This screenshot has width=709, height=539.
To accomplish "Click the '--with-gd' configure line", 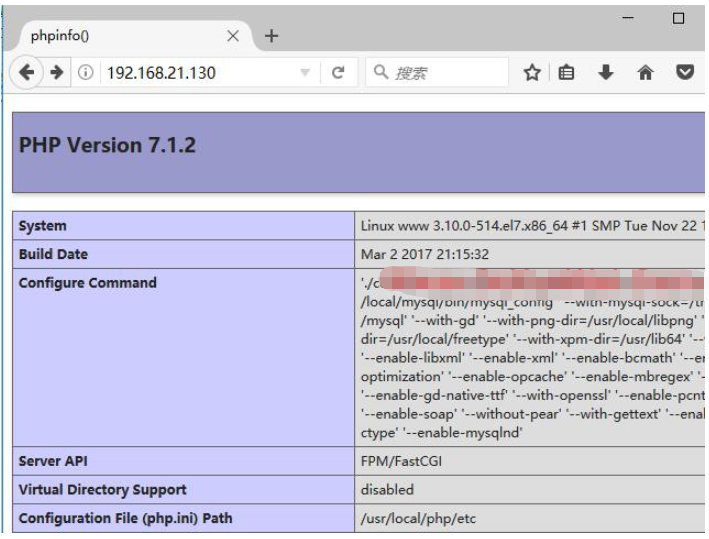I will [x=532, y=321].
